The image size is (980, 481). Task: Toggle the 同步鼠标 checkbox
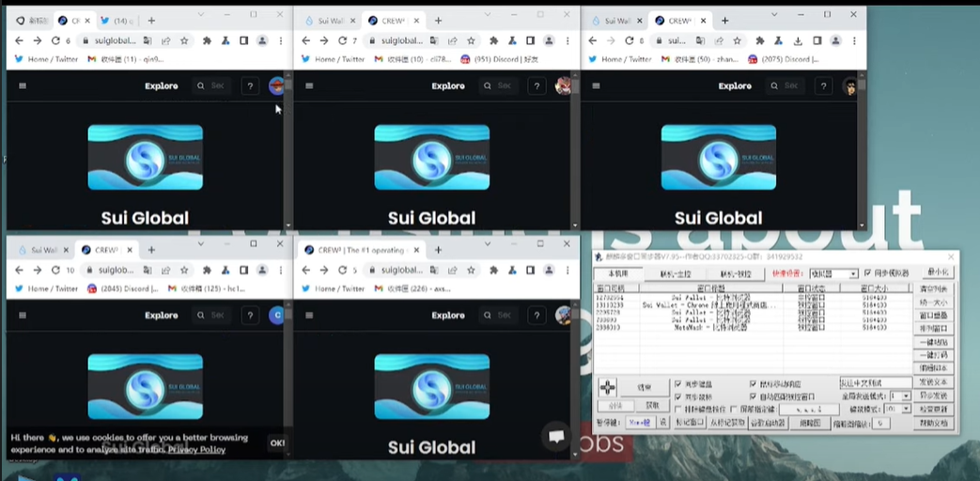tap(678, 396)
